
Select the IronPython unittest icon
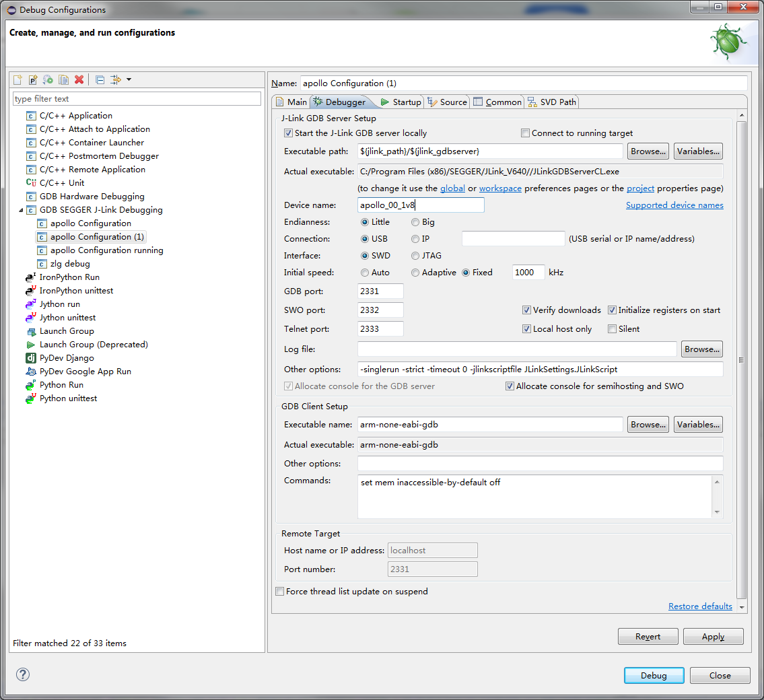point(31,291)
